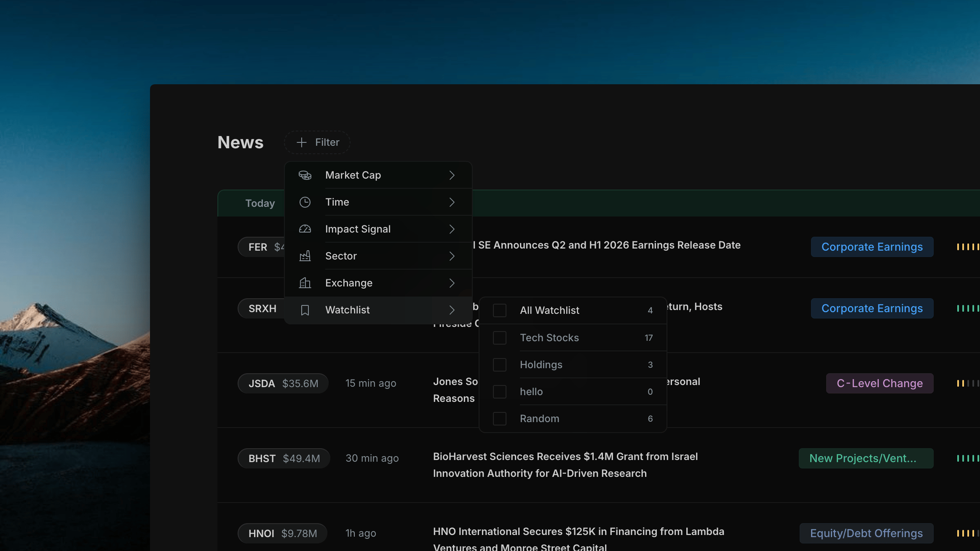The height and width of the screenshot is (551, 980).
Task: Open HNO International financing headline
Action: 578,539
